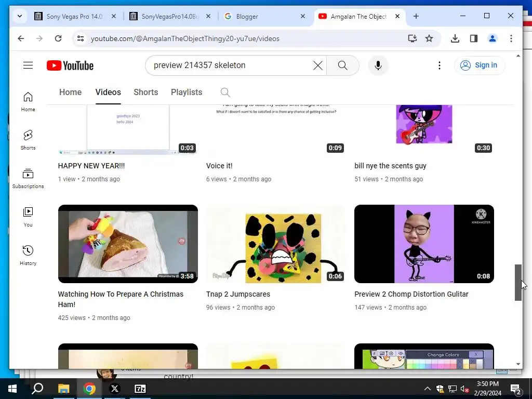
Task: Open the notification center icon
Action: pyautogui.click(x=515, y=389)
